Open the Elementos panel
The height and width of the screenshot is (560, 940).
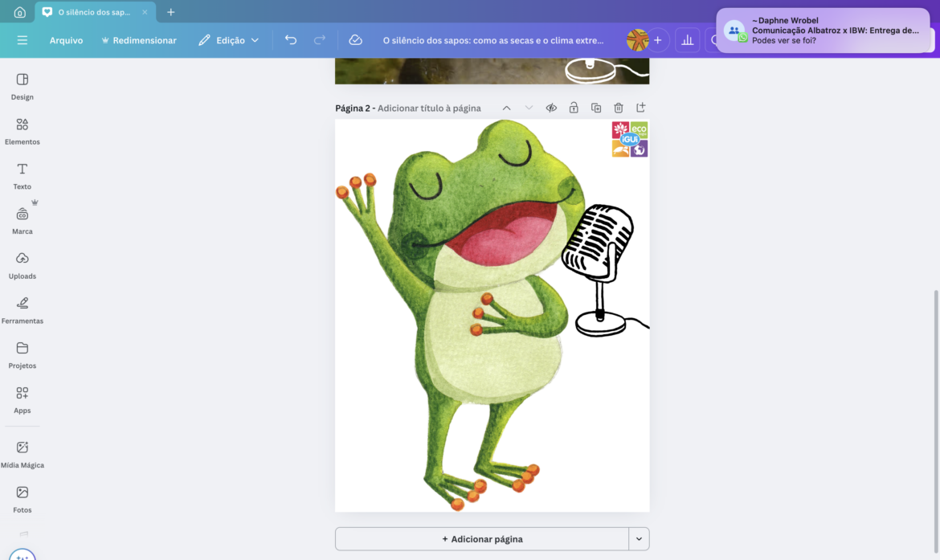[x=22, y=131]
